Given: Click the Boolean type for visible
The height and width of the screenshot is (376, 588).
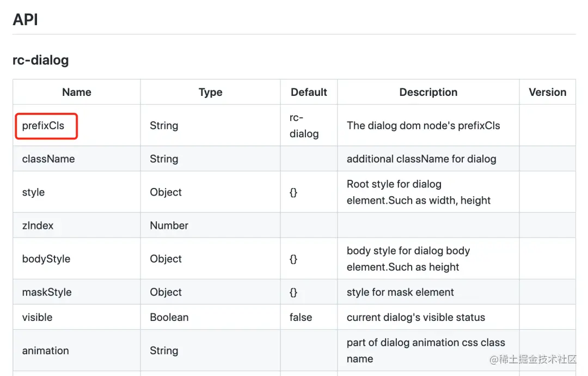Looking at the screenshot, I should [x=169, y=318].
